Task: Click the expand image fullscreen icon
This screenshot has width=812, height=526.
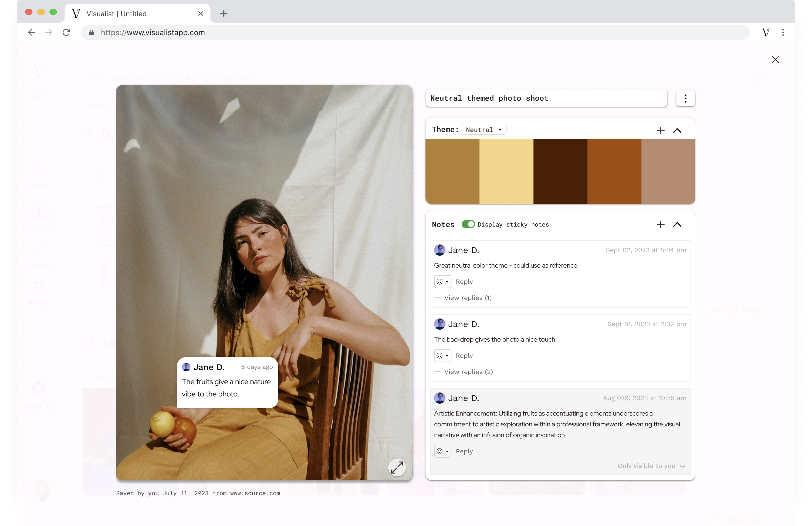Action: point(397,467)
